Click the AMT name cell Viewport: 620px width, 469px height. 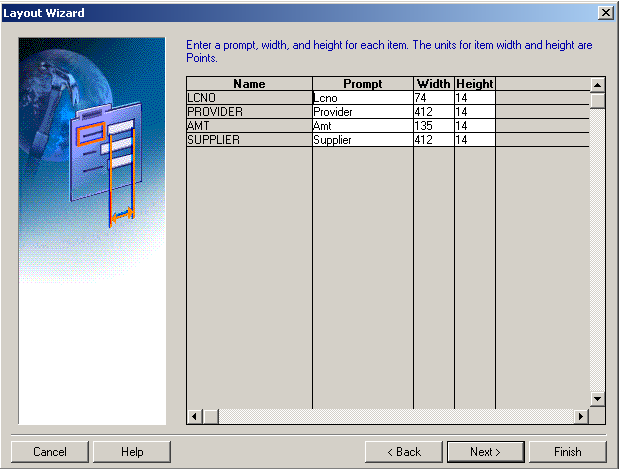[x=249, y=126]
